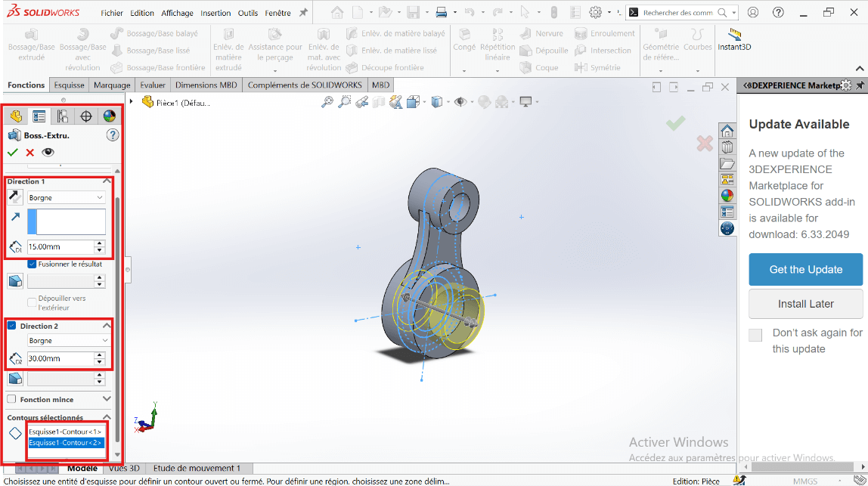Cancel the Boss.-Extru. feature with red X
Image resolution: width=868 pixels, height=486 pixels.
(30, 152)
